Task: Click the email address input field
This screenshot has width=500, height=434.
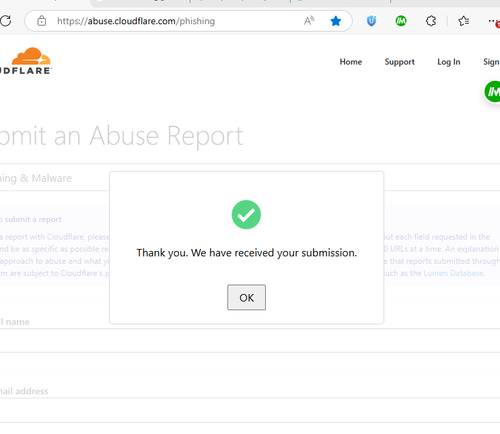Action: click(x=250, y=410)
